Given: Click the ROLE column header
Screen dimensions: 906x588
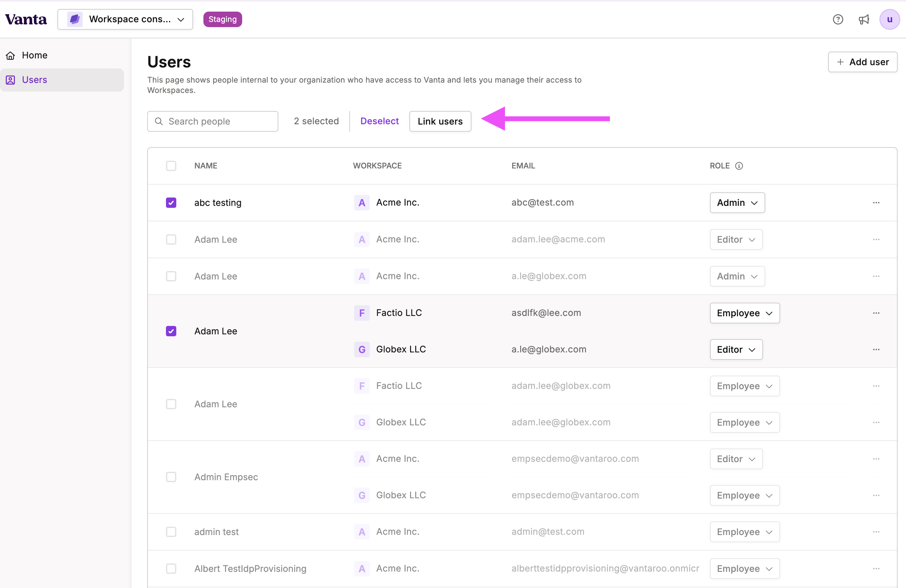Looking at the screenshot, I should [x=719, y=166].
